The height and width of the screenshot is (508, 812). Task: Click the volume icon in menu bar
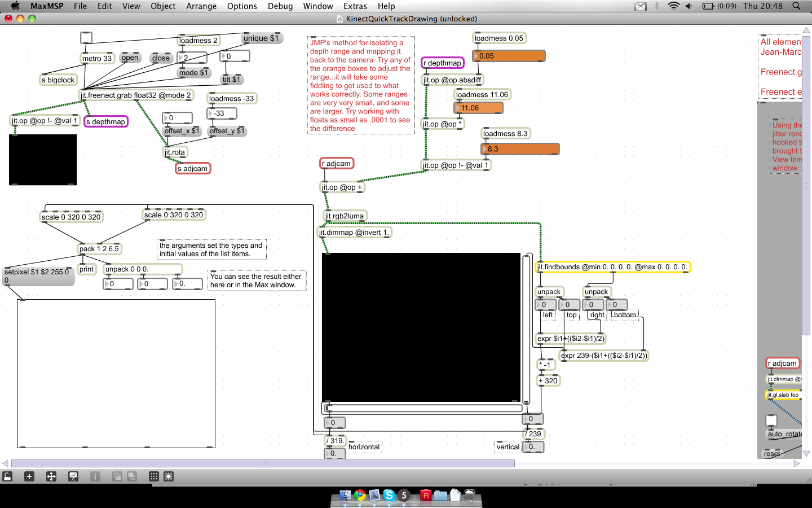(689, 6)
